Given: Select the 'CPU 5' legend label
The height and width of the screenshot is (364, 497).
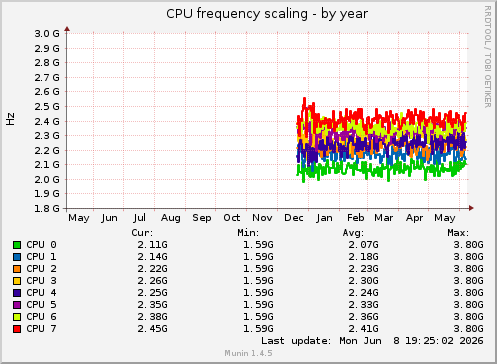Looking at the screenshot, I should [x=41, y=305].
